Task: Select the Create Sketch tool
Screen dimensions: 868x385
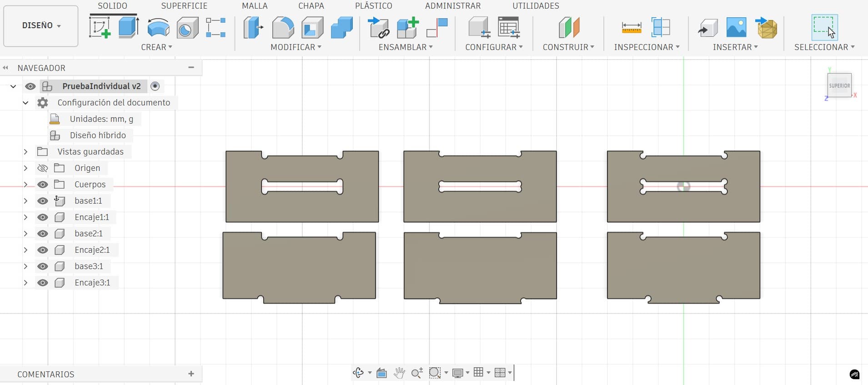Action: pyautogui.click(x=100, y=27)
